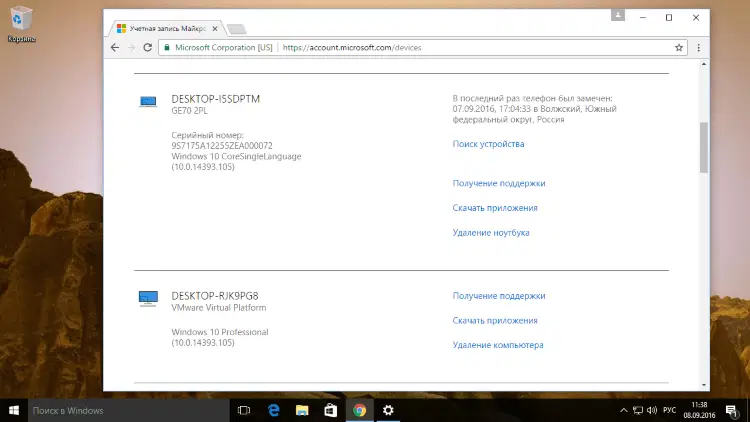Click the Remove computer link
This screenshot has width=750, height=422.
click(x=498, y=345)
